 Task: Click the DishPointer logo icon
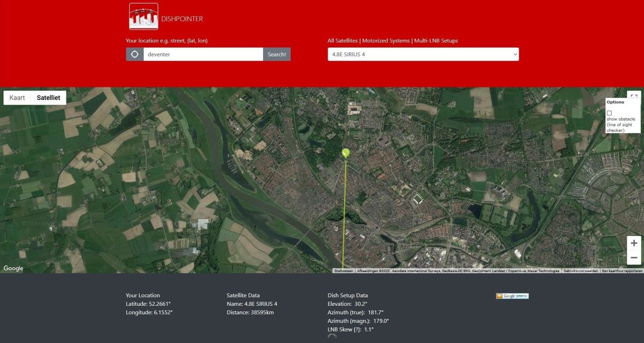pos(143,17)
